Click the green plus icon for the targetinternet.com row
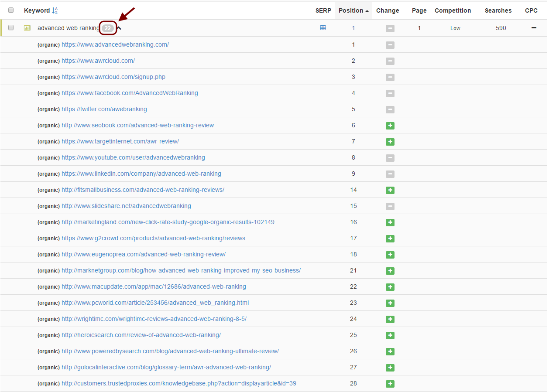This screenshot has height=392, width=549. pyautogui.click(x=390, y=142)
